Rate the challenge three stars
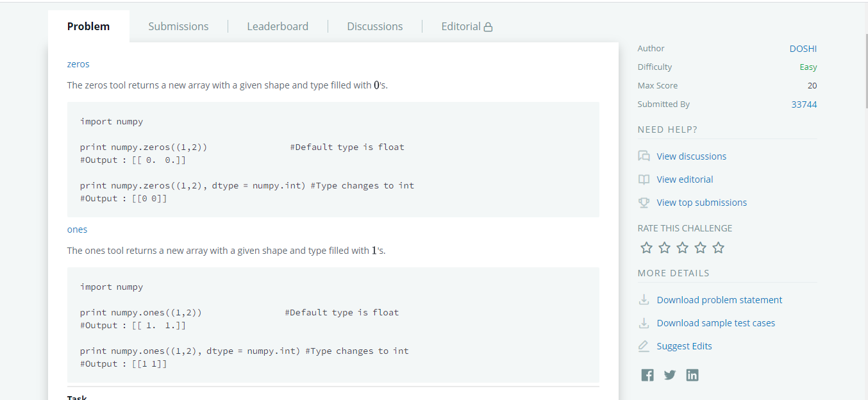Screen dimensions: 868x400 [x=682, y=247]
